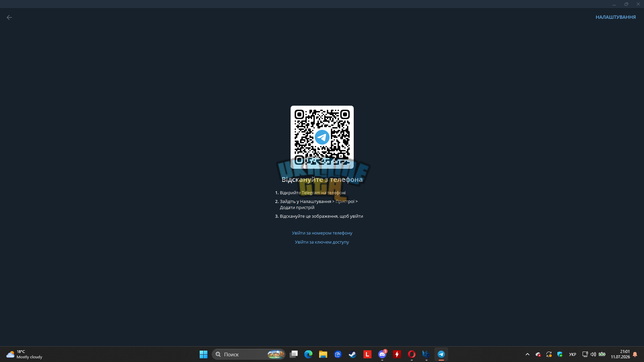
Task: Minimize the Telegram window
Action: [x=614, y=4]
